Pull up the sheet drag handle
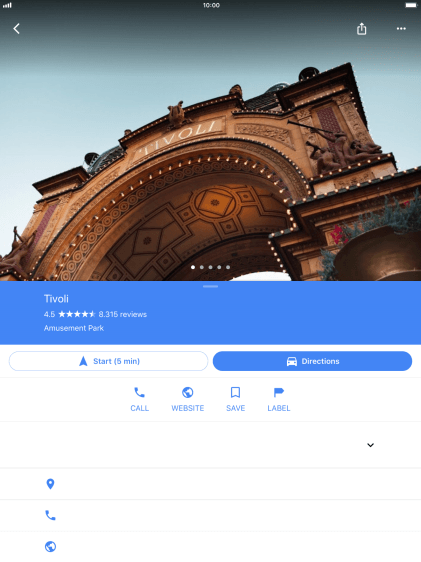Image resolution: width=421 pixels, height=562 pixels. pyautogui.click(x=210, y=286)
